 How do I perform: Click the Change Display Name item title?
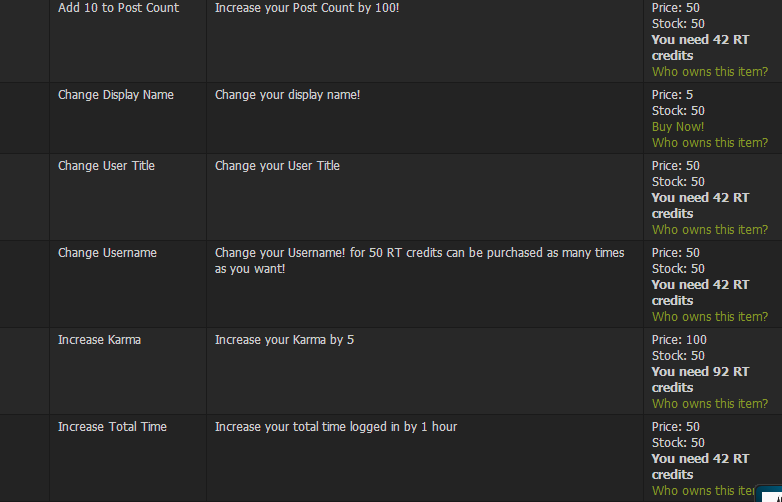(x=116, y=95)
